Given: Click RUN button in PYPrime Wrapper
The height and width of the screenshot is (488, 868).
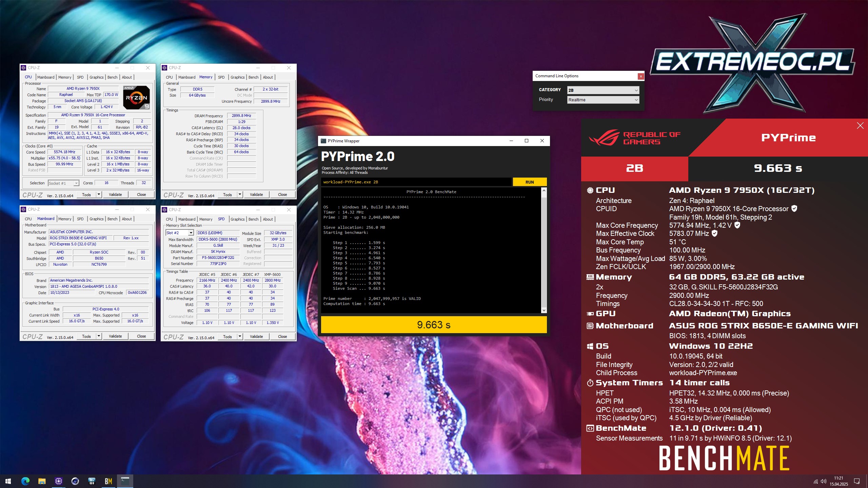Looking at the screenshot, I should [530, 182].
